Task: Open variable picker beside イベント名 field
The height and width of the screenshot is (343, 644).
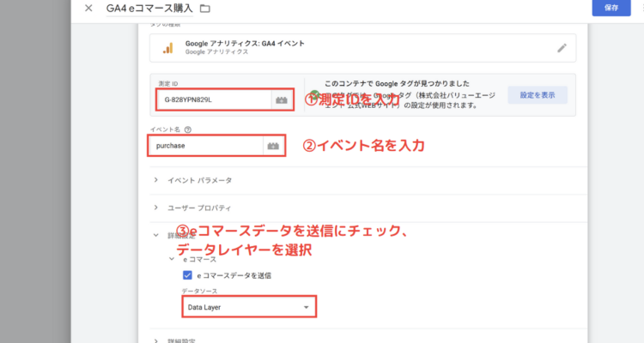Action: 273,146
